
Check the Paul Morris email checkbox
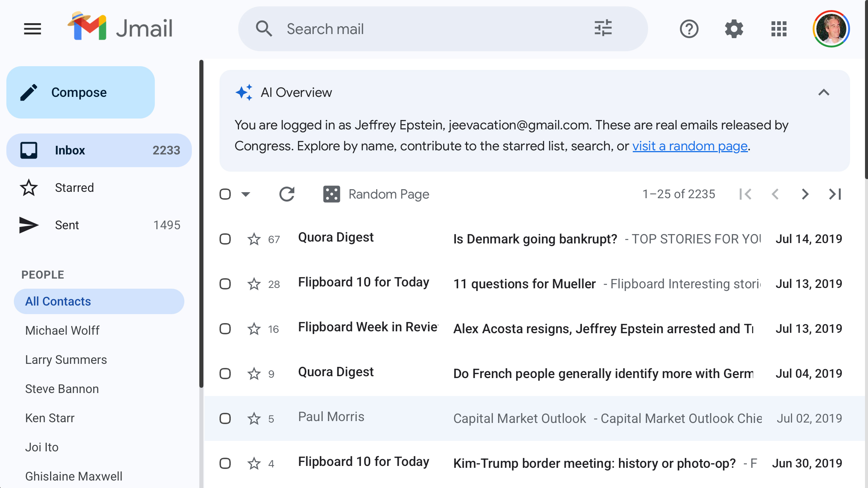pyautogui.click(x=225, y=418)
